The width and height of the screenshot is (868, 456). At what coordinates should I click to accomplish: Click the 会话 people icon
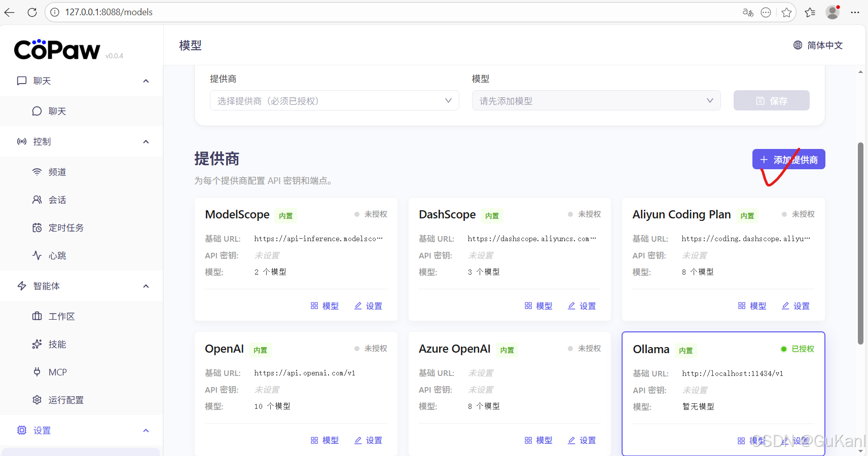coord(37,200)
